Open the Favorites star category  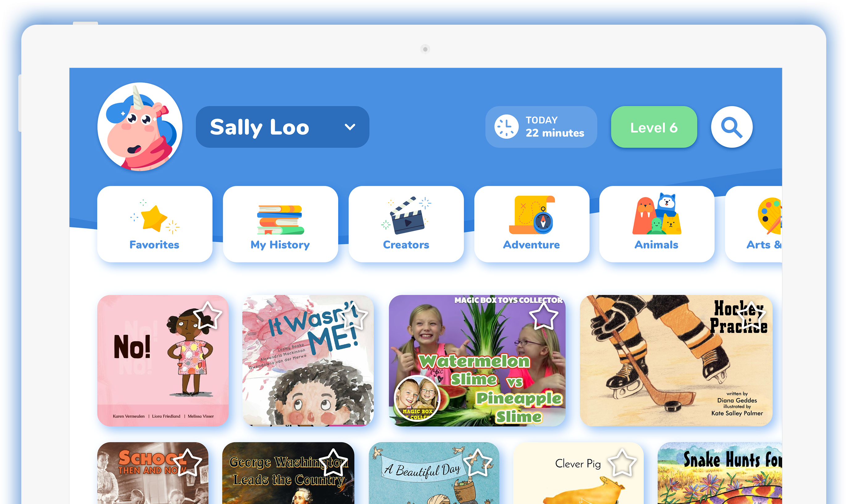[x=155, y=224]
